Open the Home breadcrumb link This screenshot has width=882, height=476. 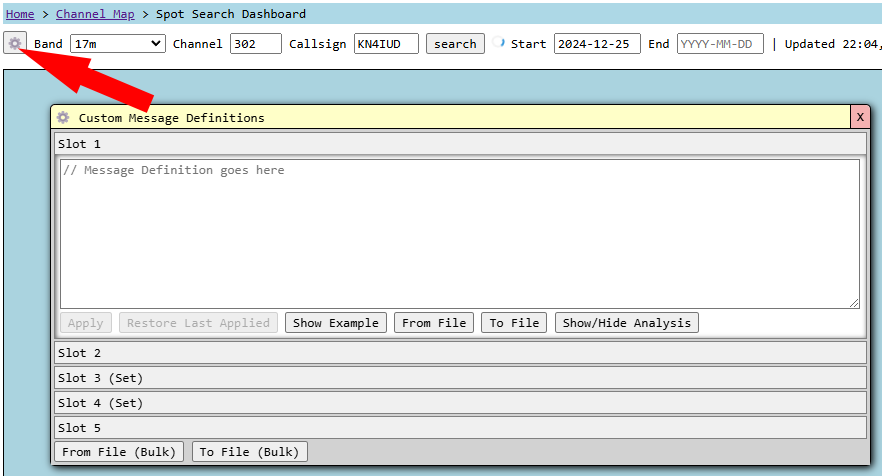click(20, 14)
